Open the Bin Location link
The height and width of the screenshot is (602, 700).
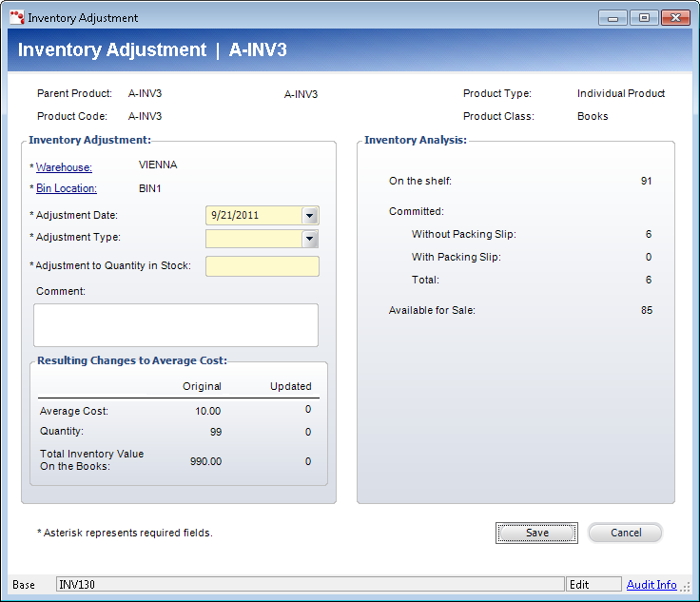[66, 188]
